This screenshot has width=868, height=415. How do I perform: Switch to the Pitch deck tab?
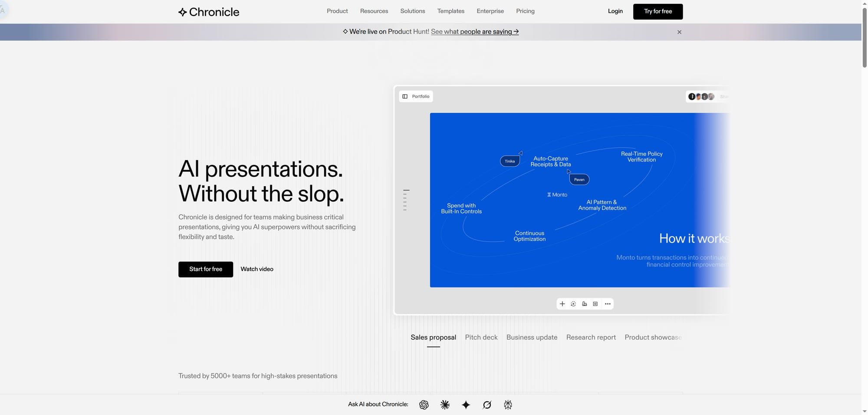coord(481,337)
